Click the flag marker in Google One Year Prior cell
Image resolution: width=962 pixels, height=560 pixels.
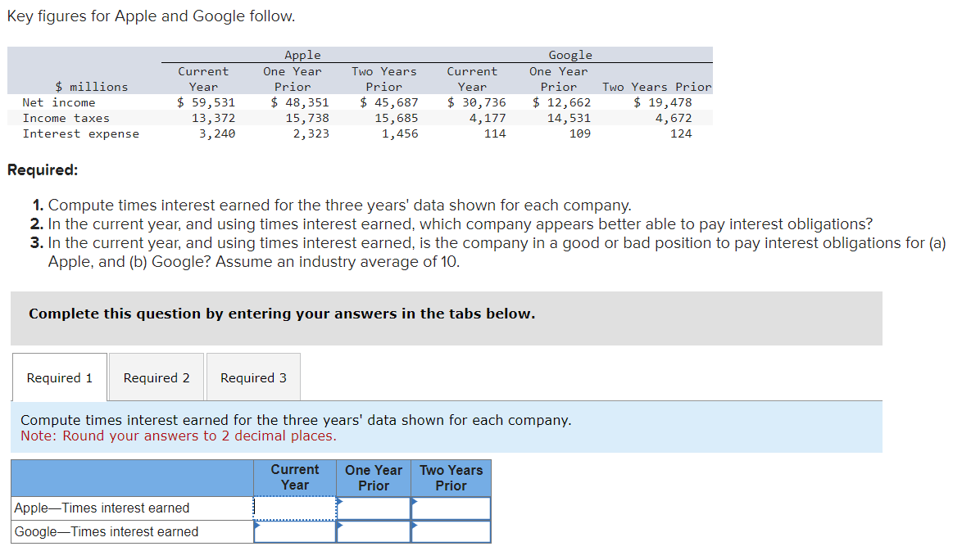tap(338, 525)
